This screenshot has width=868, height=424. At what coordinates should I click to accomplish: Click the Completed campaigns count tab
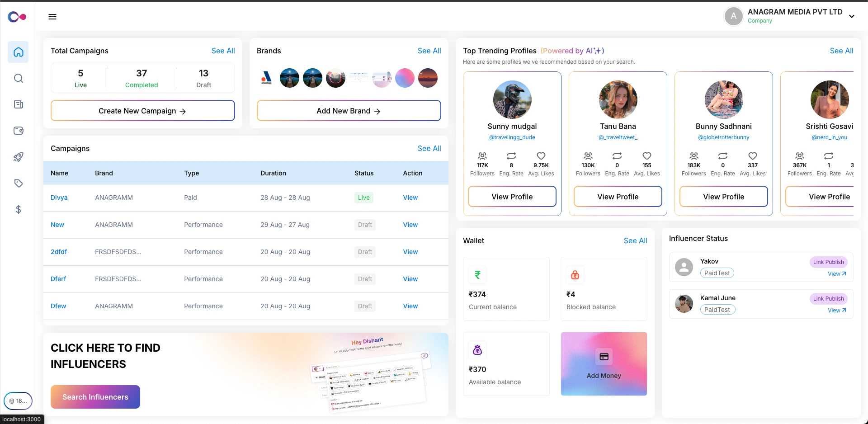pyautogui.click(x=142, y=78)
